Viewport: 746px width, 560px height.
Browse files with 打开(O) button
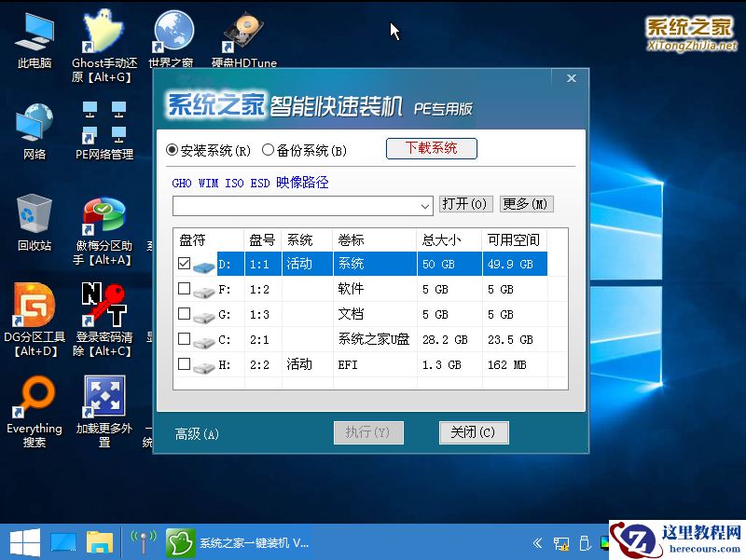pos(465,204)
